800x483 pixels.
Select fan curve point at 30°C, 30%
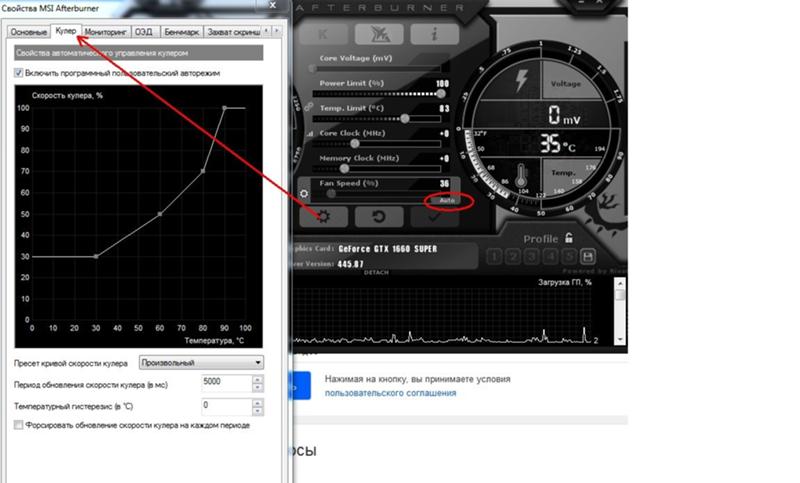click(x=96, y=257)
